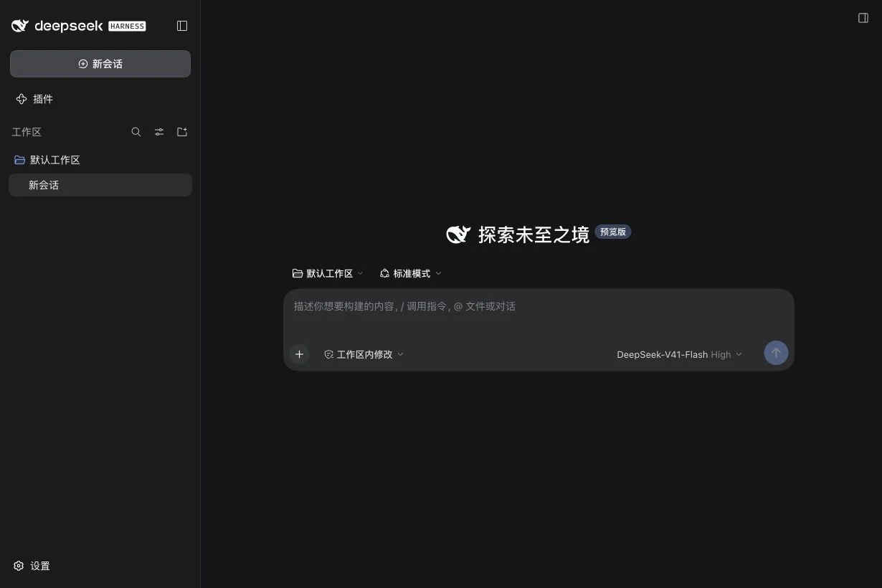Screen dimensions: 882x588
Task: Click the 工作区 section label
Action: click(27, 132)
